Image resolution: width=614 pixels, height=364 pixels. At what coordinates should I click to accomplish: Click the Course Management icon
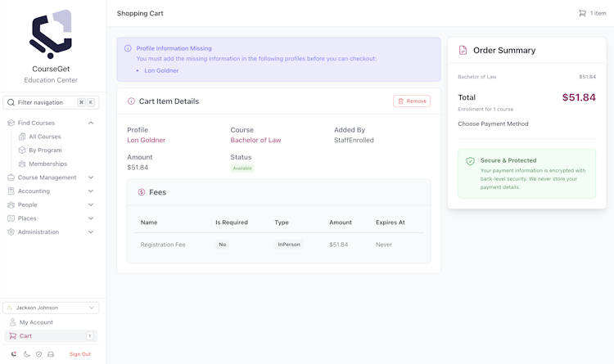tap(11, 178)
